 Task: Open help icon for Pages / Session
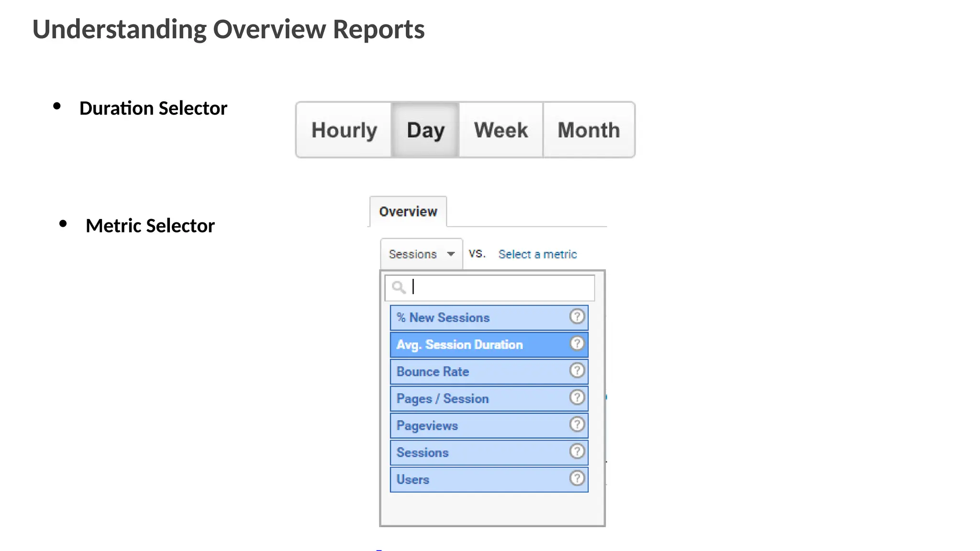(577, 397)
